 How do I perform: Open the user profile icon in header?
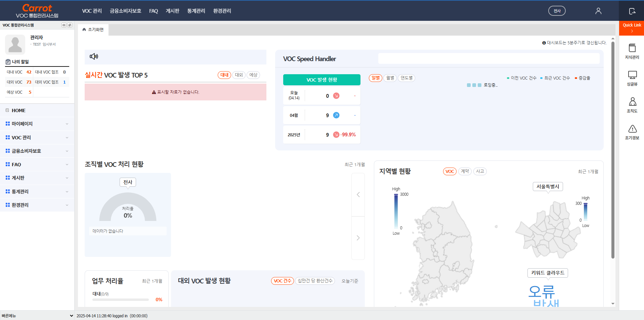(x=598, y=11)
